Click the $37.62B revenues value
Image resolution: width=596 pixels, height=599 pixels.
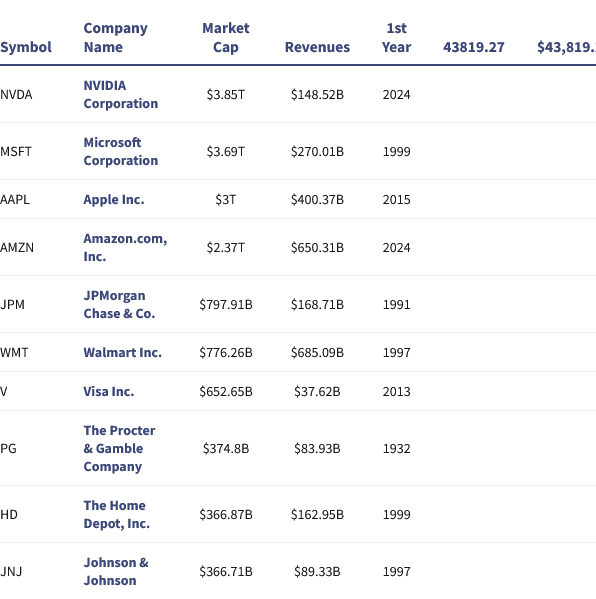click(317, 392)
